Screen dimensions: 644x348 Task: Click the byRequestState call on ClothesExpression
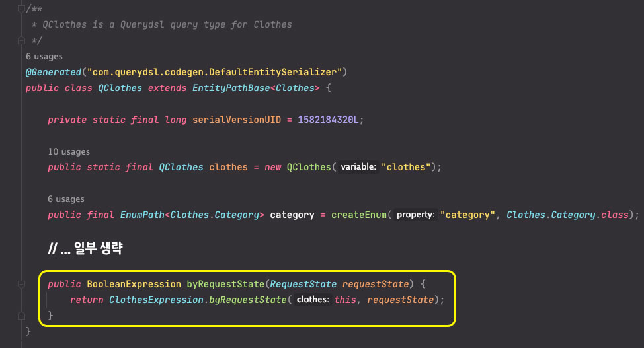(x=248, y=300)
